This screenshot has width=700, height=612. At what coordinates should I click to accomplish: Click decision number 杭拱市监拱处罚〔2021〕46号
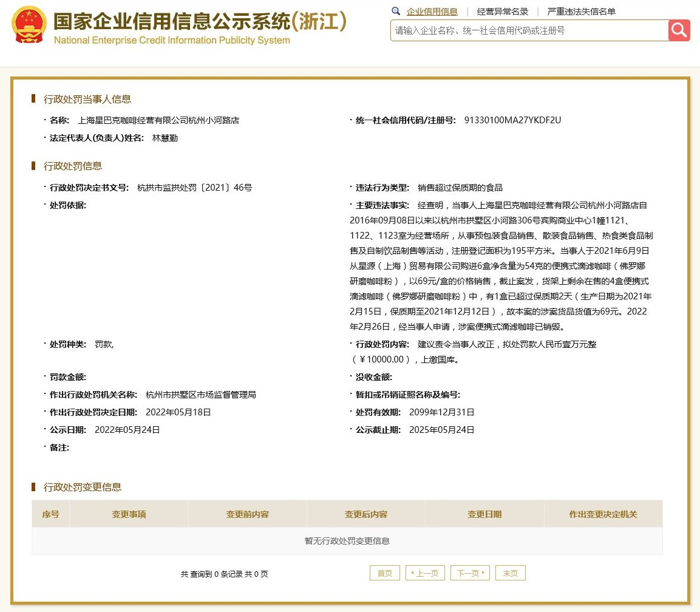195,188
